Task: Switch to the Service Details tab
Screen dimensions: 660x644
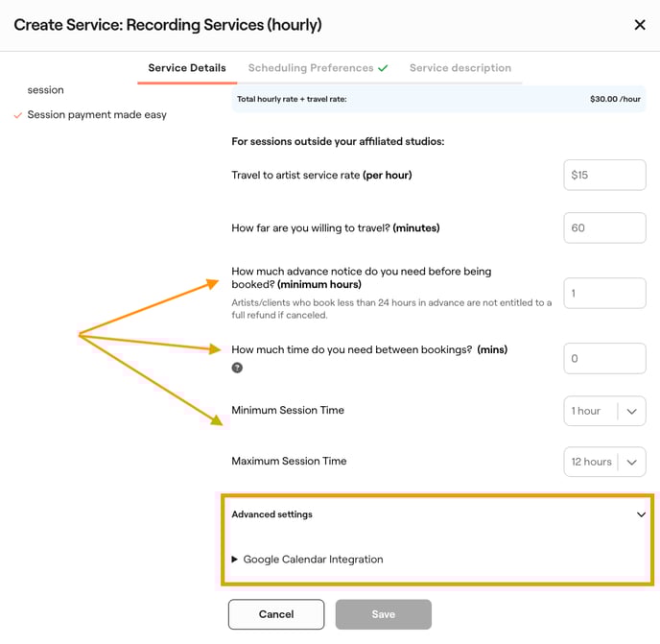Action: point(187,68)
